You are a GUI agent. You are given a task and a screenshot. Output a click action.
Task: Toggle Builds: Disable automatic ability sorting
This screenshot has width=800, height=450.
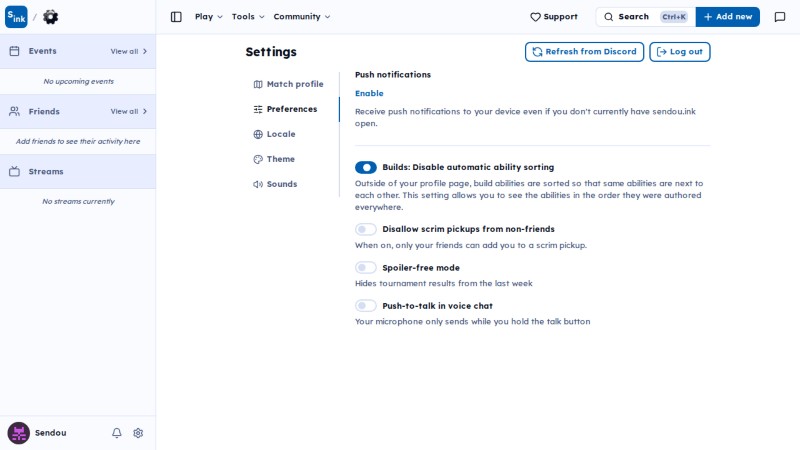click(x=366, y=167)
